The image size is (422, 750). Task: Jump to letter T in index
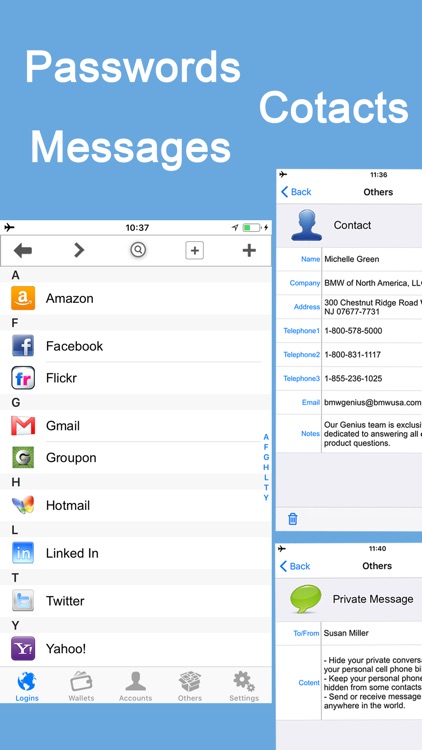tap(266, 487)
